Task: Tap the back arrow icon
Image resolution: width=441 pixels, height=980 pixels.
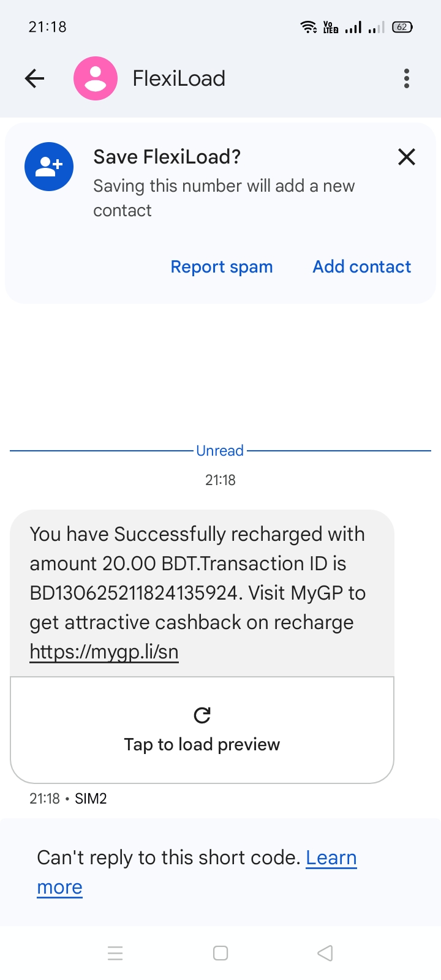Action: pos(35,78)
